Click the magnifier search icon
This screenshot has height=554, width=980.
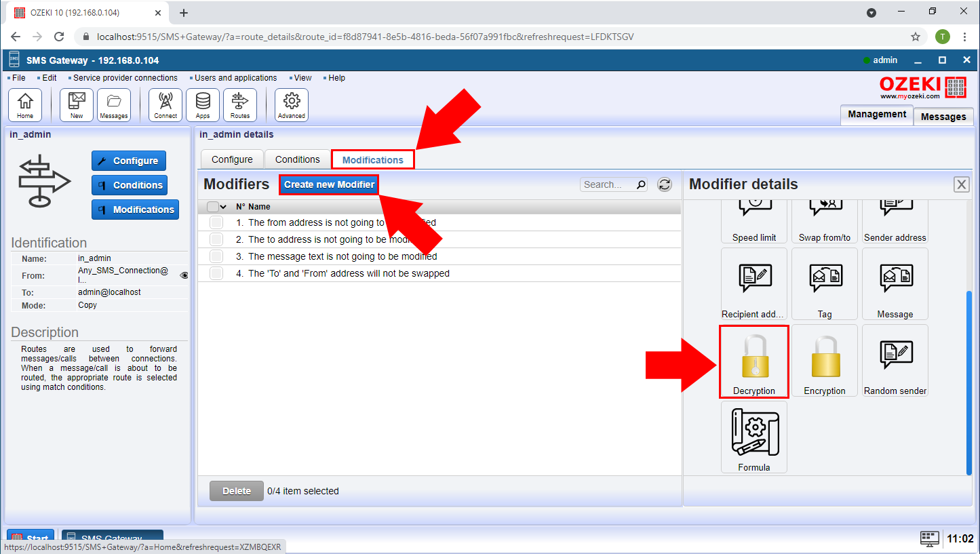point(640,184)
